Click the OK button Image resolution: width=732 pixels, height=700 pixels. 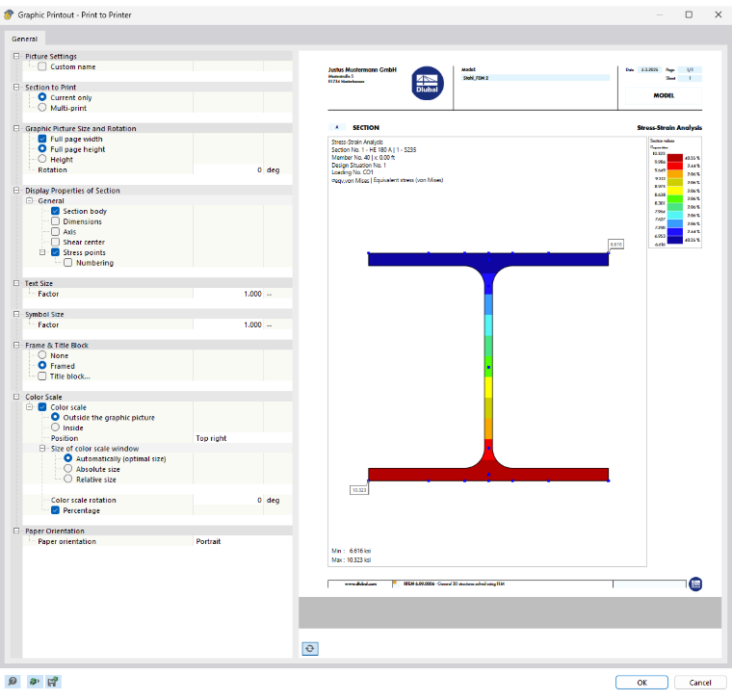click(641, 683)
